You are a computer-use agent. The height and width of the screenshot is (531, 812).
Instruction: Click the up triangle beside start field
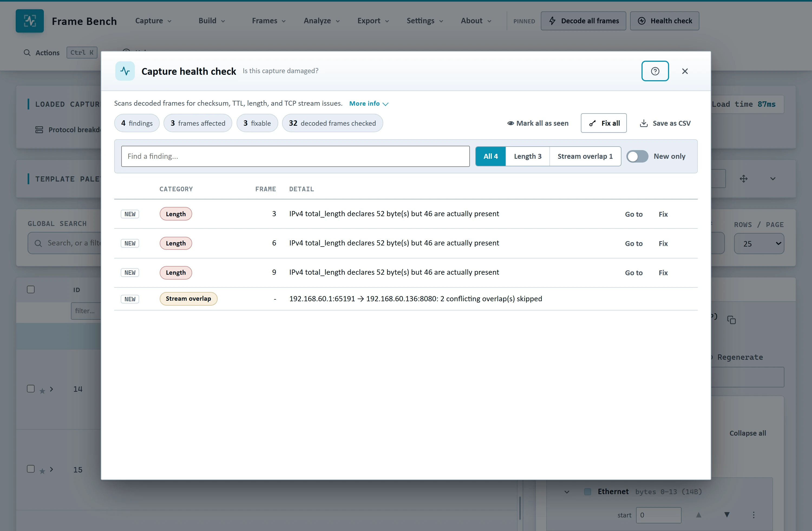[698, 514]
